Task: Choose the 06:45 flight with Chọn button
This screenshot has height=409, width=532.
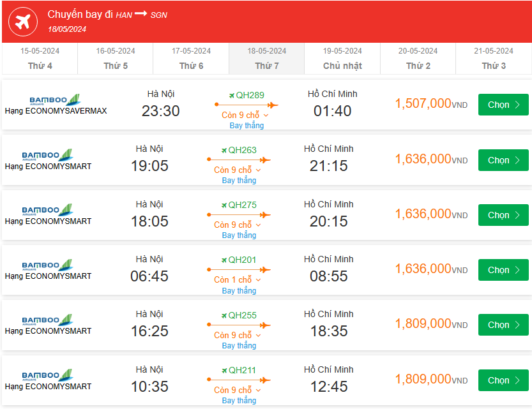Action: tap(503, 270)
